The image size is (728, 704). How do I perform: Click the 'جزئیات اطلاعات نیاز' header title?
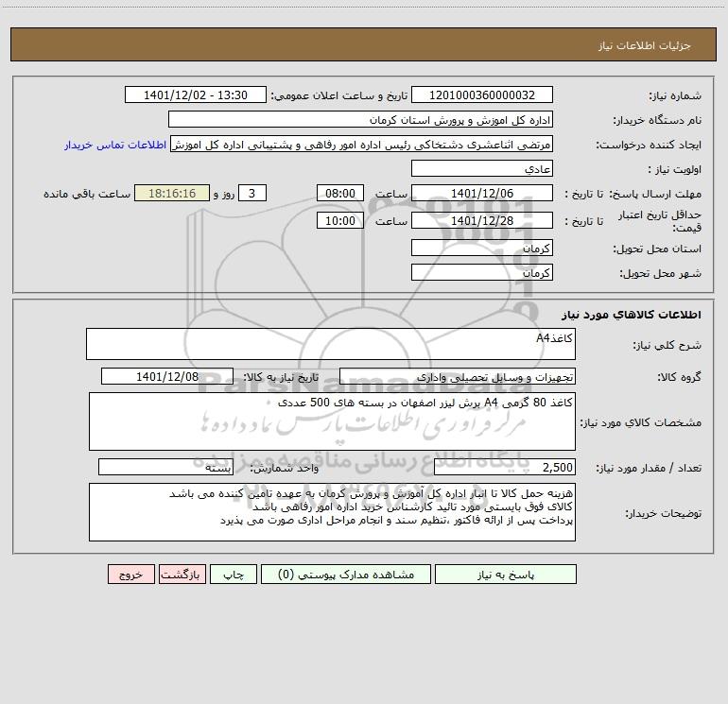pos(645,45)
